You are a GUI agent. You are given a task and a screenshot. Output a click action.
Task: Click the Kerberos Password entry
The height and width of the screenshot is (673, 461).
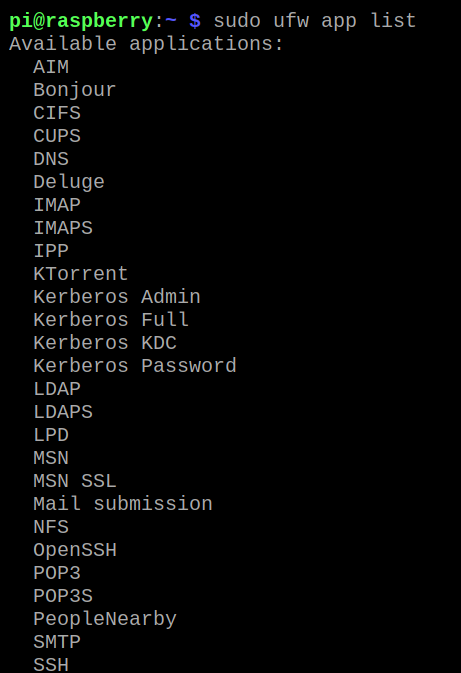coord(135,366)
